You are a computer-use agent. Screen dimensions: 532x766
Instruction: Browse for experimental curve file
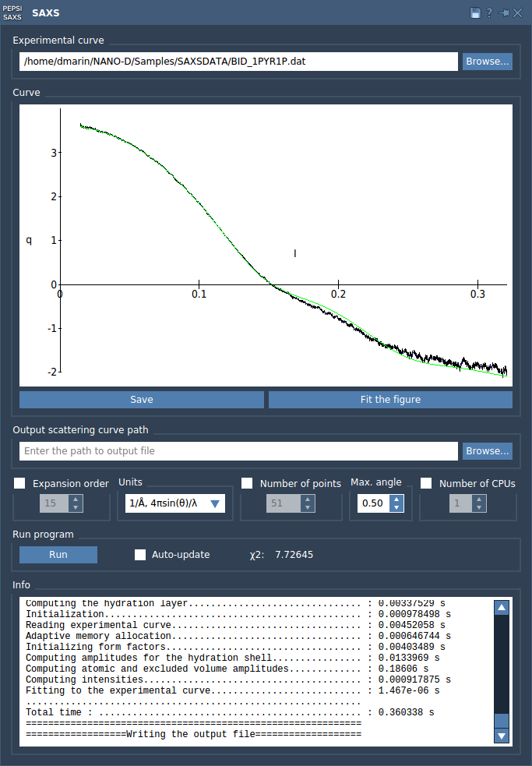487,62
